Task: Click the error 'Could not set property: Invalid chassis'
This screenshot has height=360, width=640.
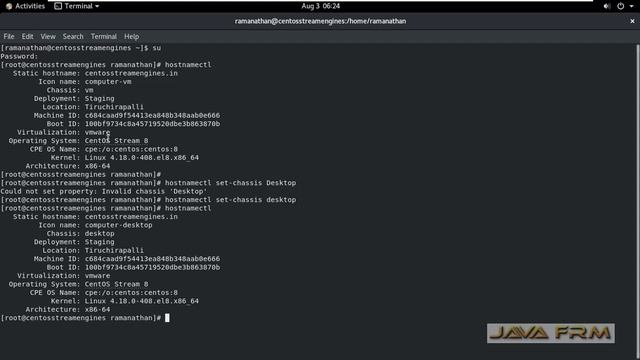Action: coord(104,191)
